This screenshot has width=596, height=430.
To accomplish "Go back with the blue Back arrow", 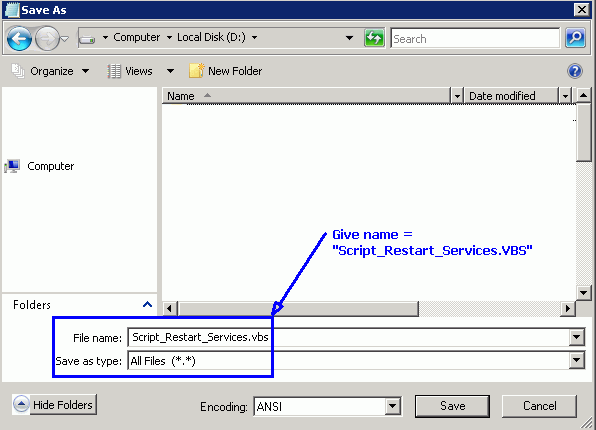I will click(x=19, y=38).
